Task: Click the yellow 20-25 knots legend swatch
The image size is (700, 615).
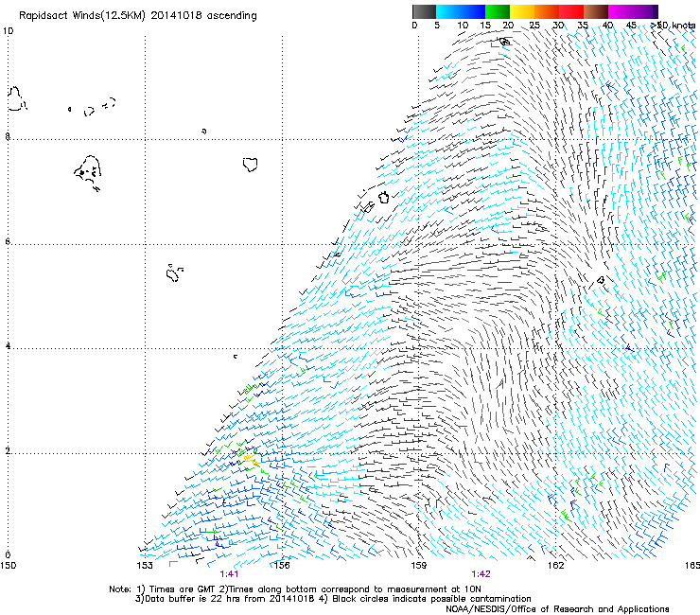Action: [x=522, y=11]
